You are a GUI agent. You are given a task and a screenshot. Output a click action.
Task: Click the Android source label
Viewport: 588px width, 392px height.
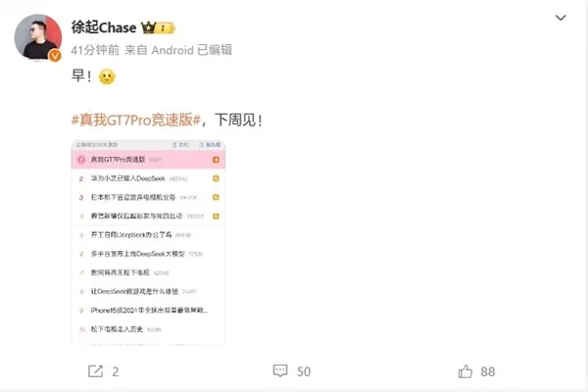(x=172, y=50)
